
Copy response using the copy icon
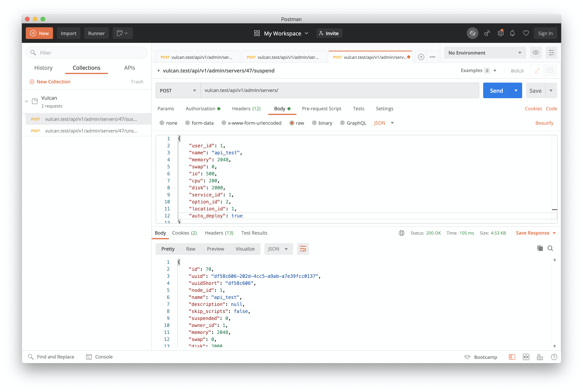pyautogui.click(x=540, y=248)
